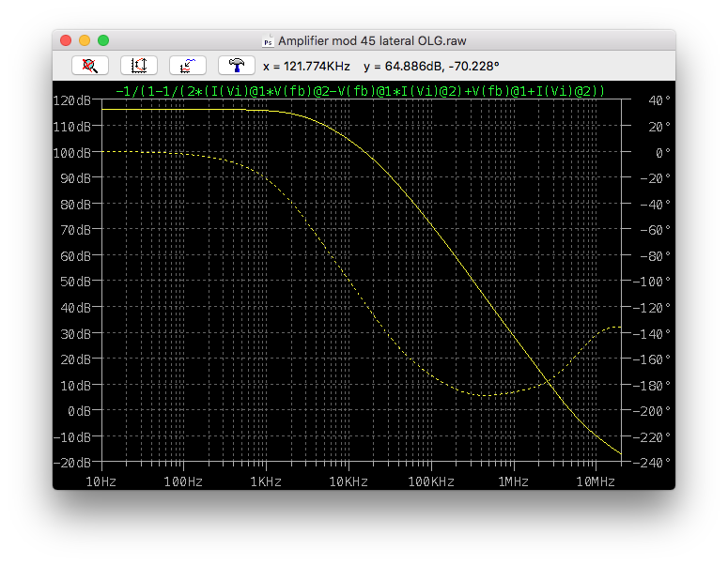Viewport: 728px width, 565px height.
Task: Click the 30dB left axis label
Action: (76, 333)
